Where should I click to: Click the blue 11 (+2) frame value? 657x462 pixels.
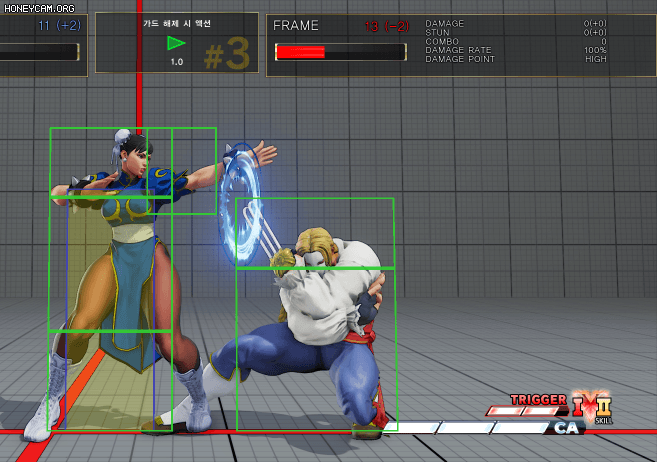pos(59,26)
